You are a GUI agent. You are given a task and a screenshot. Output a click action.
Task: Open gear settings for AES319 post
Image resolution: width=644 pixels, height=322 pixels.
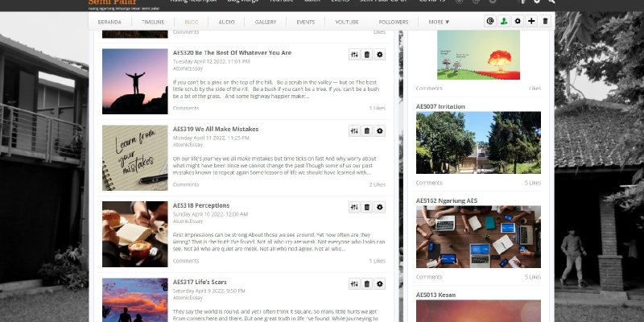pos(380,130)
